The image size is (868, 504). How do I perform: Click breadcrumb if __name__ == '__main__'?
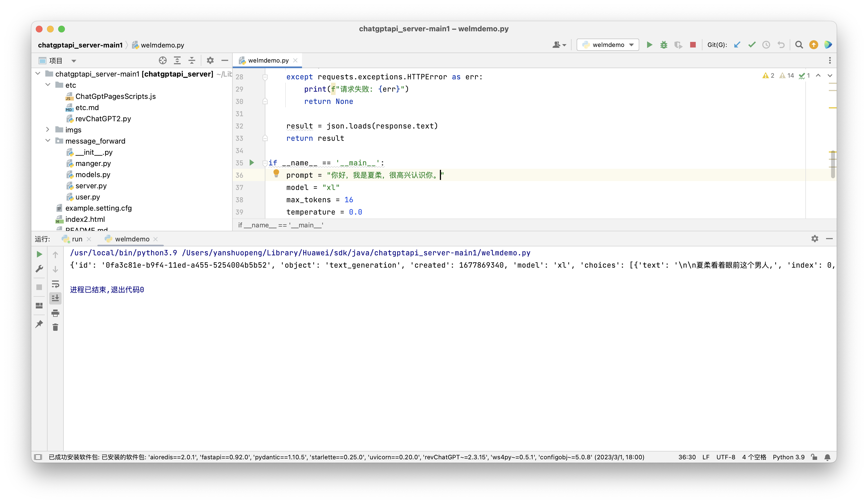click(x=280, y=225)
